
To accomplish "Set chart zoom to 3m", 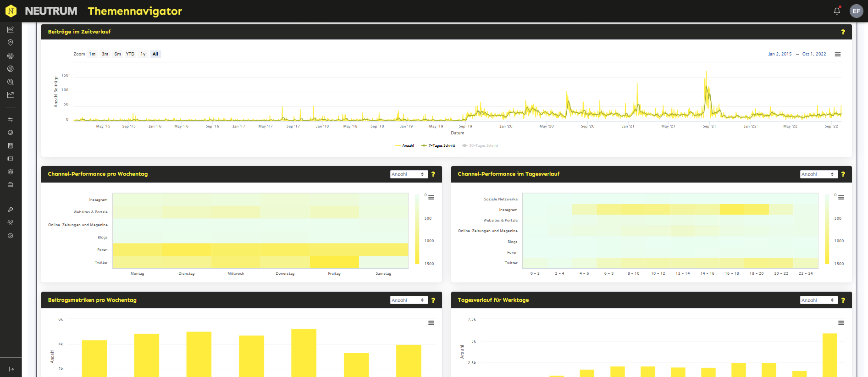I will (105, 54).
